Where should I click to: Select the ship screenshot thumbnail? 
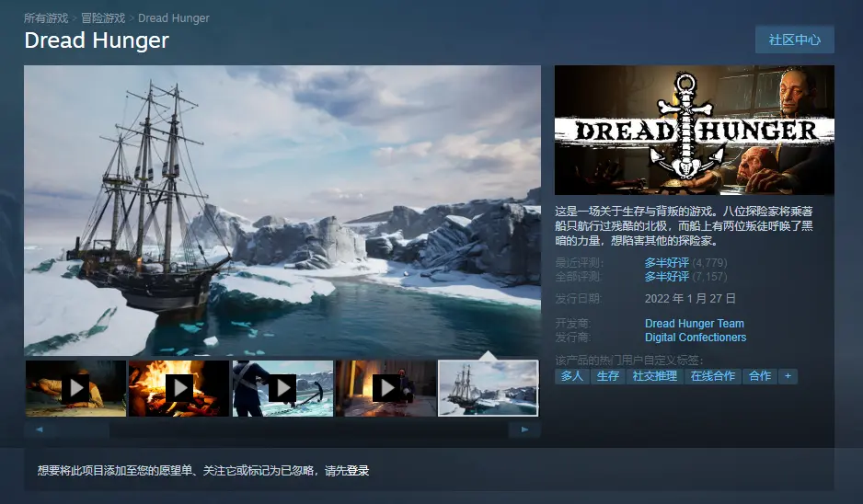(x=489, y=388)
